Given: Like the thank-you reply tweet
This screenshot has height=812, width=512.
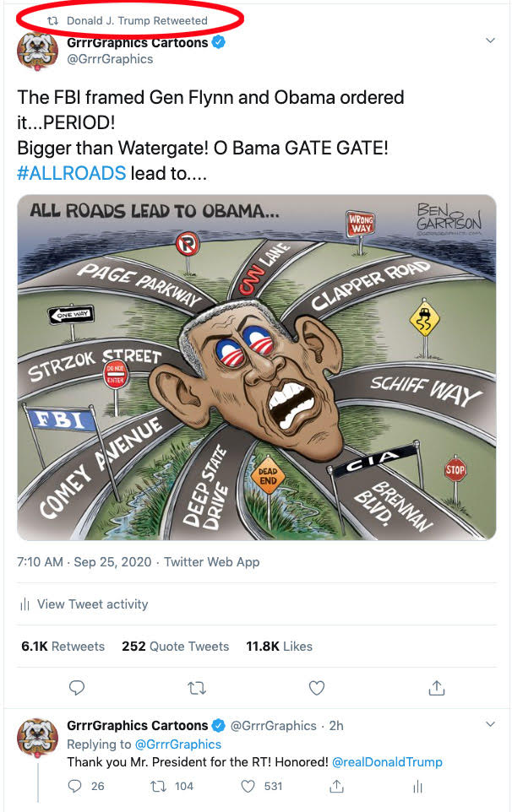Looking at the screenshot, I should (x=248, y=786).
